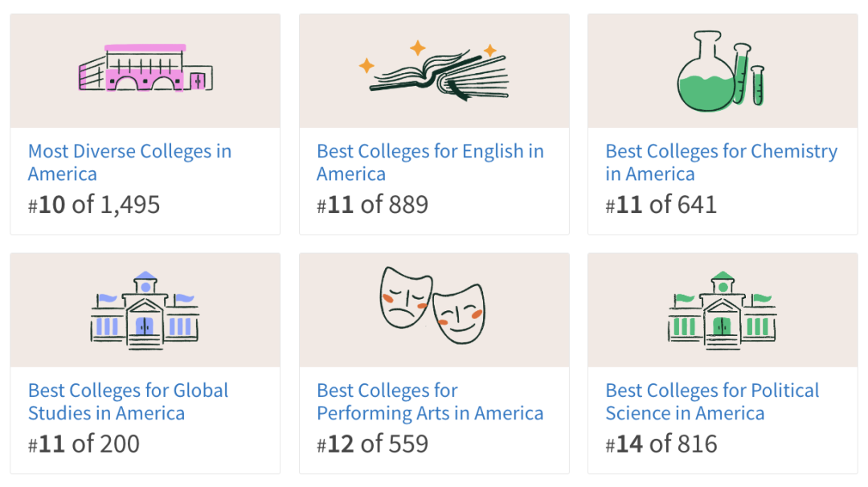
Task: Click the #11 of 200 rank label
Action: coord(84,444)
